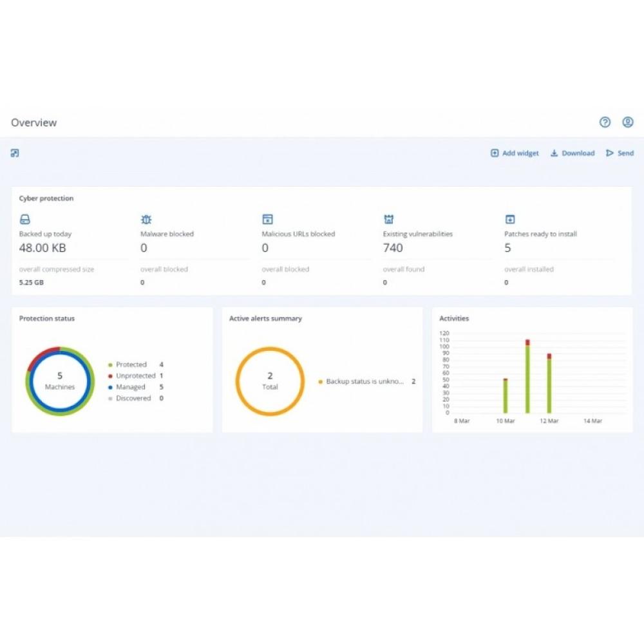Click the Malware blocked bug icon
The image size is (644, 644).
[x=146, y=219]
